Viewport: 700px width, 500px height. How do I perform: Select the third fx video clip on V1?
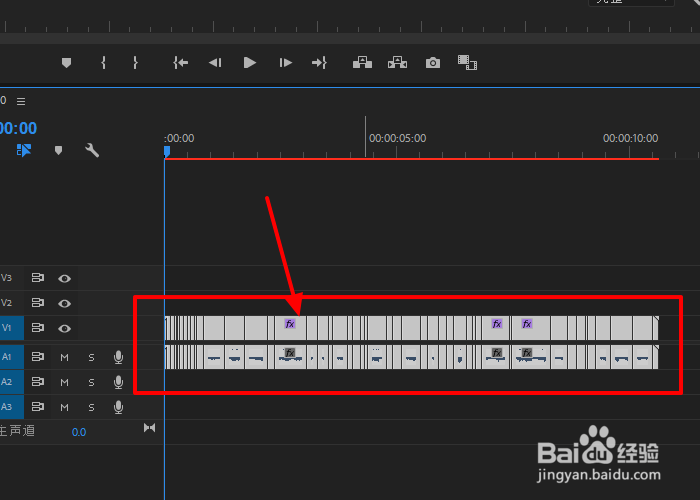pos(531,328)
